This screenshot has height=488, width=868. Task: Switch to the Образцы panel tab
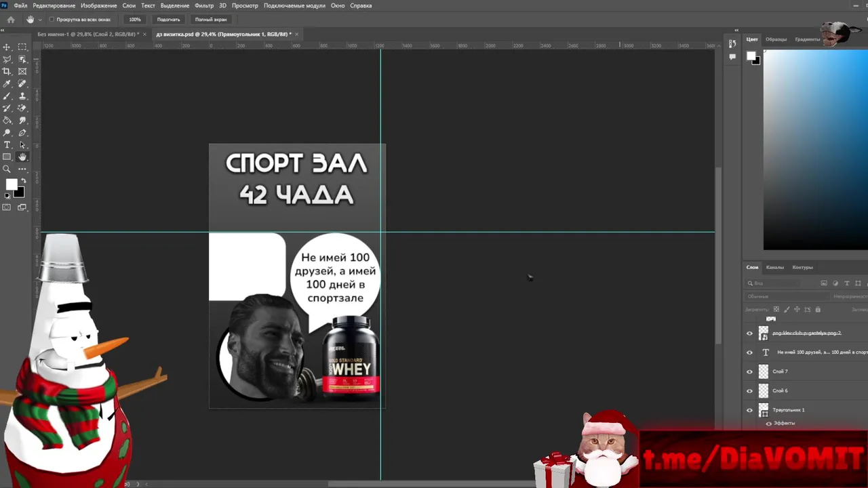pyautogui.click(x=776, y=39)
